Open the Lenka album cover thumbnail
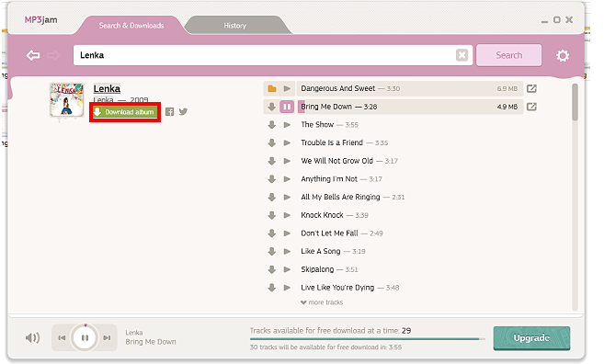The height and width of the screenshot is (364, 604). [66, 100]
